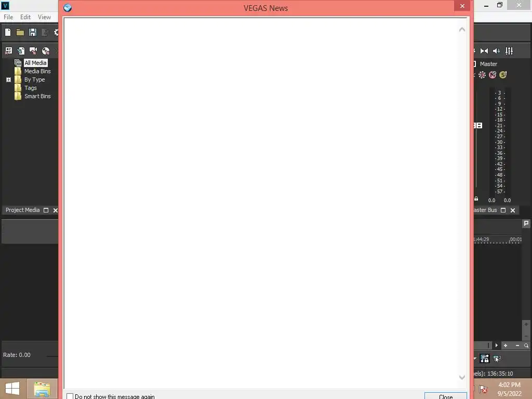The height and width of the screenshot is (399, 532).
Task: Click the Dim Output speaker icon
Action: point(496,51)
